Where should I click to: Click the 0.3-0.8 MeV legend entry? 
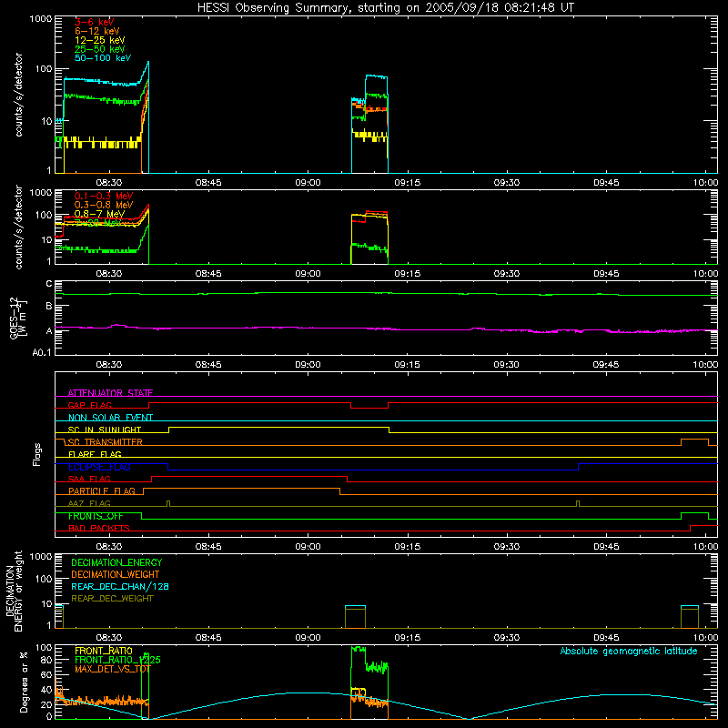[104, 205]
